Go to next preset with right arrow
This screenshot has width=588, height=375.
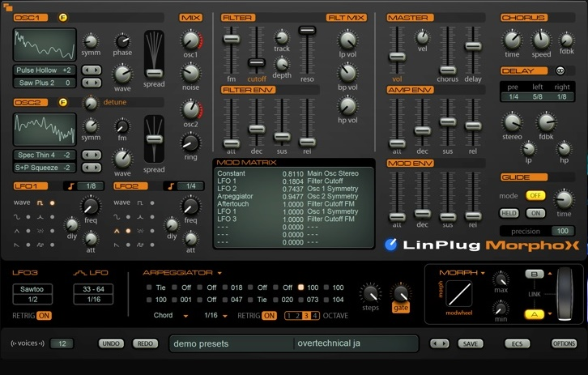coord(445,343)
